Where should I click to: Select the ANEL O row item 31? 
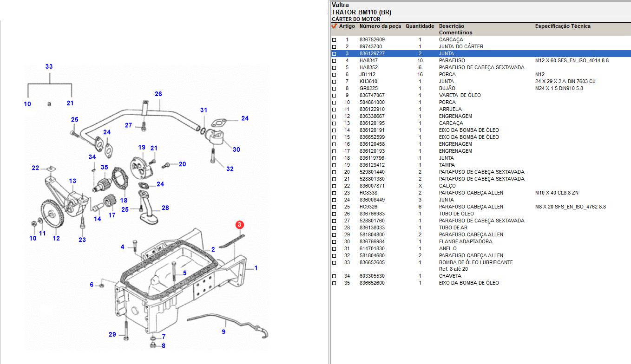[x=449, y=249]
